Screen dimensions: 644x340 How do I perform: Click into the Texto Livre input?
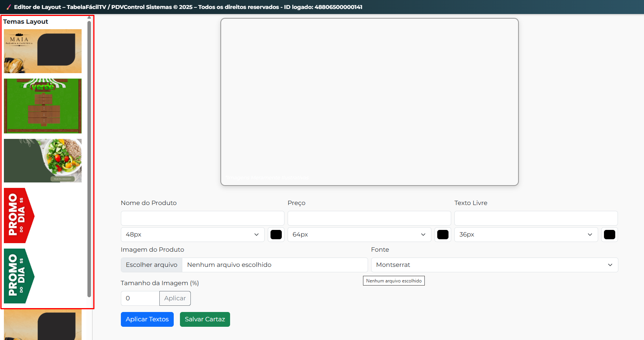[x=536, y=218]
